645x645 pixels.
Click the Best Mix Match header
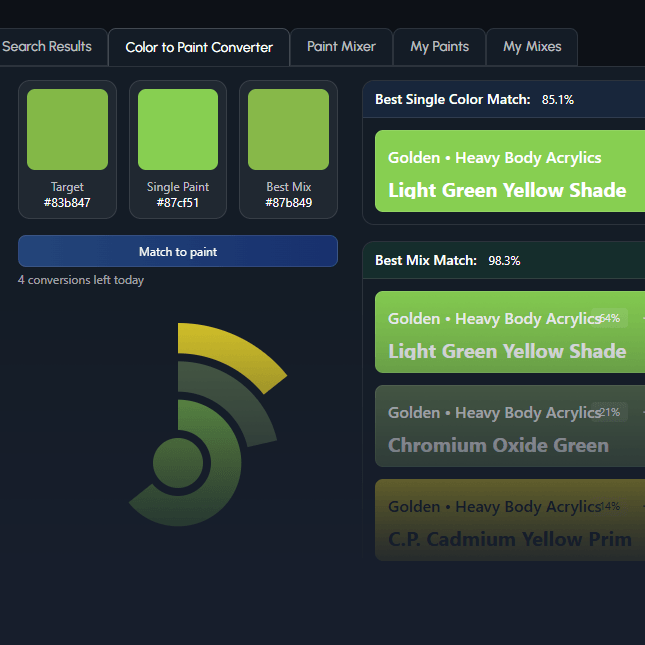pos(425,260)
